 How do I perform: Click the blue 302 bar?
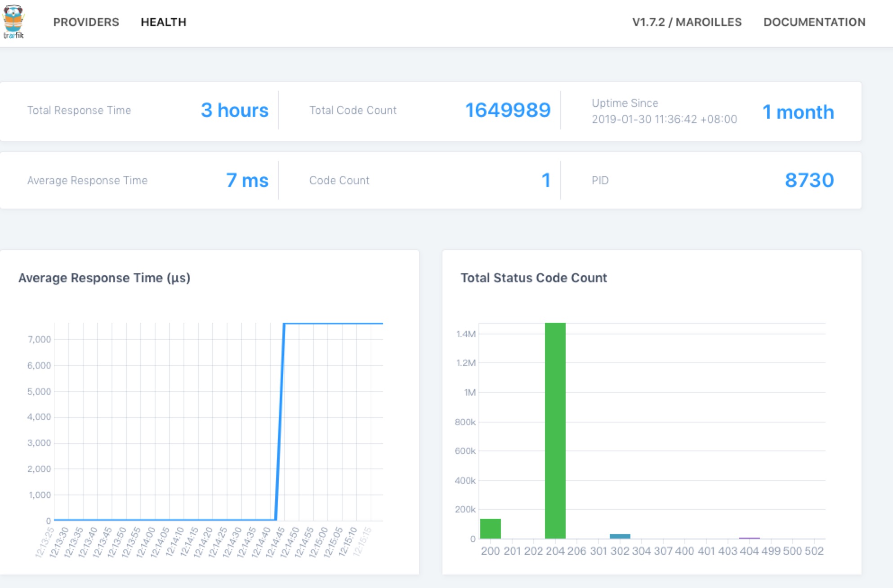(x=621, y=536)
